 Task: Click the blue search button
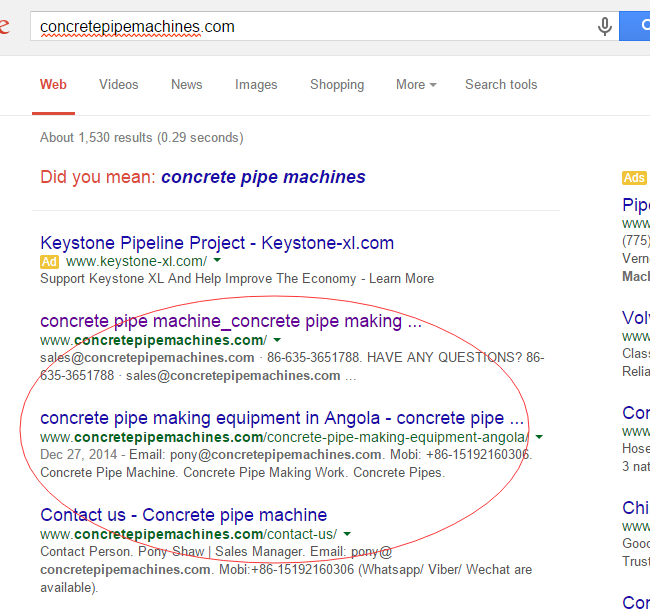pos(635,26)
